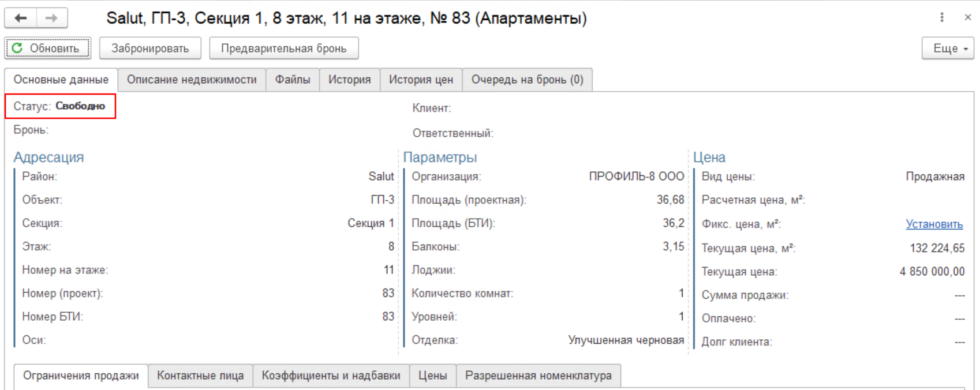Select the Разрешенная номенклатура tab
The height and width of the screenshot is (390, 980).
[x=538, y=376]
